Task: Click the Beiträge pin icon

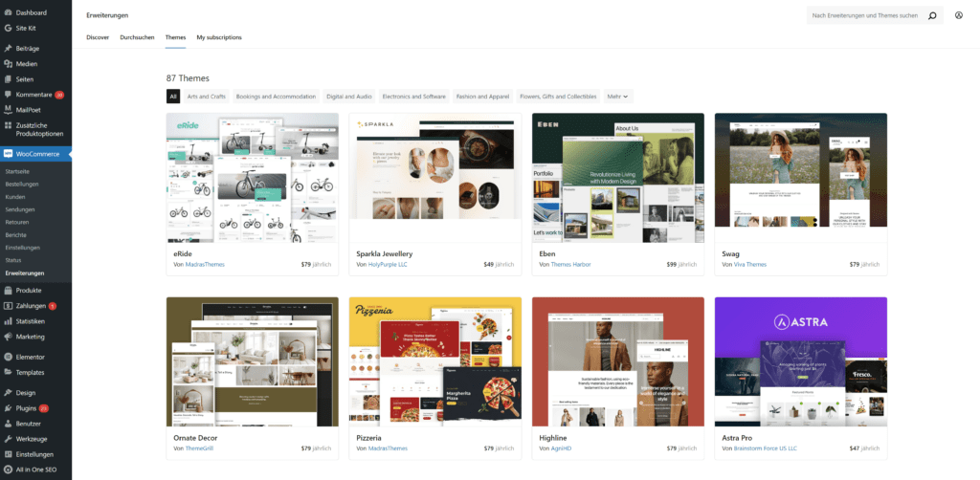Action: 8,48
